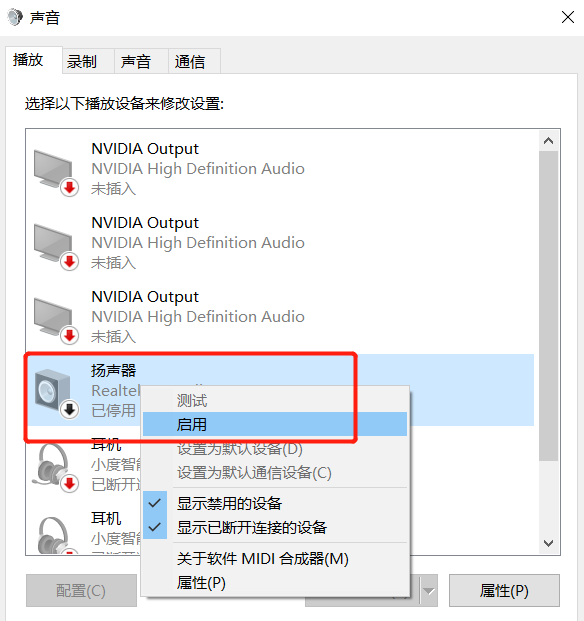Click the 属性(P) button at bottom right
This screenshot has width=584, height=621.
pyautogui.click(x=504, y=591)
